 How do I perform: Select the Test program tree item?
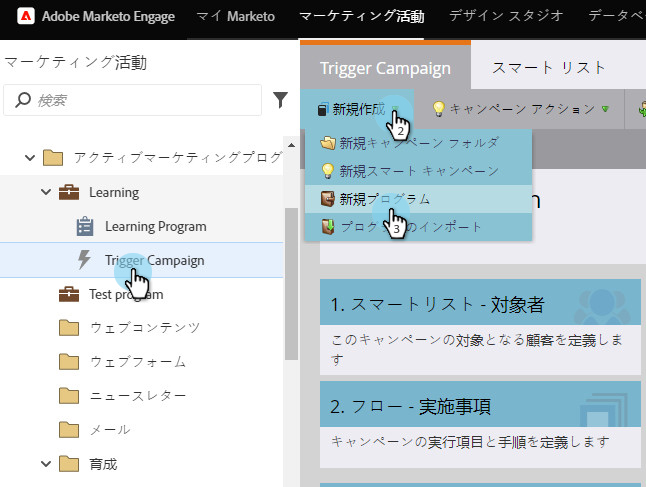(126, 295)
